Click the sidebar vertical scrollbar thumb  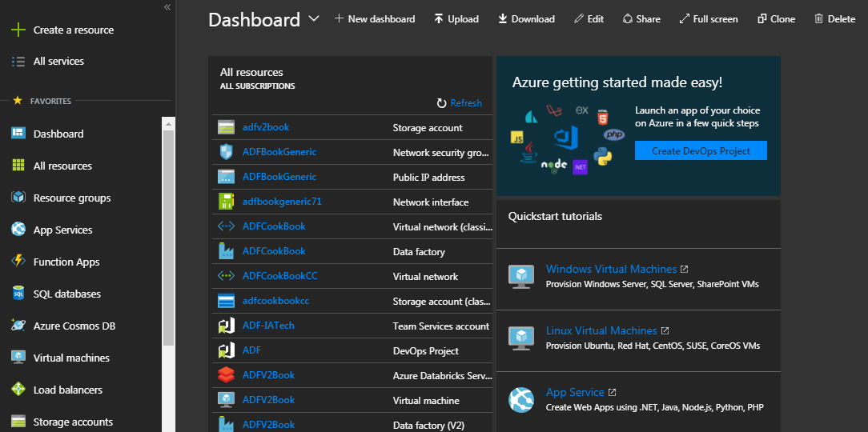click(168, 238)
